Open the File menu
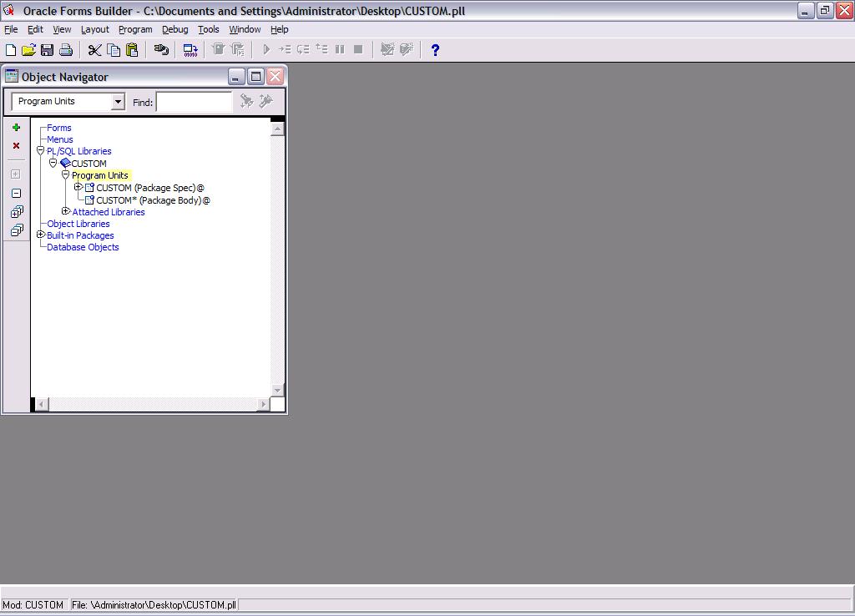The height and width of the screenshot is (616, 855). [11, 29]
